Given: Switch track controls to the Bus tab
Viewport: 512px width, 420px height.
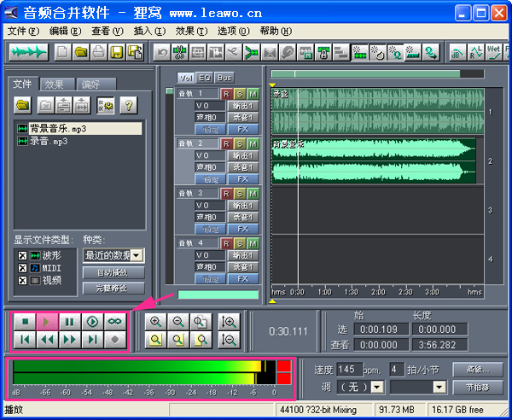Looking at the screenshot, I should click(x=224, y=78).
